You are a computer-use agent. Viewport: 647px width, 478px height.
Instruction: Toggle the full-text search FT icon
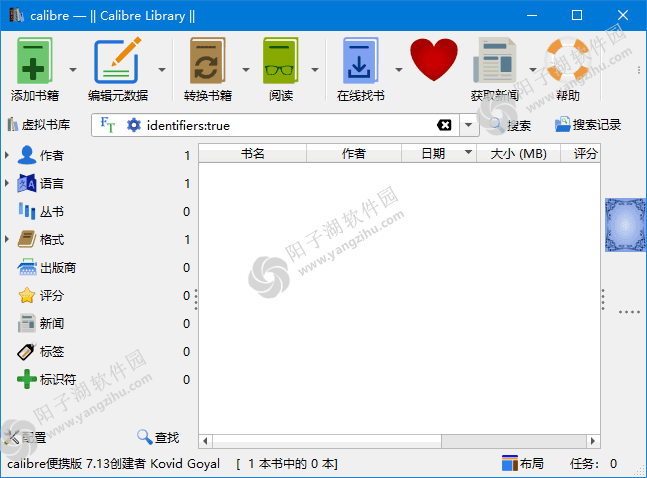108,125
